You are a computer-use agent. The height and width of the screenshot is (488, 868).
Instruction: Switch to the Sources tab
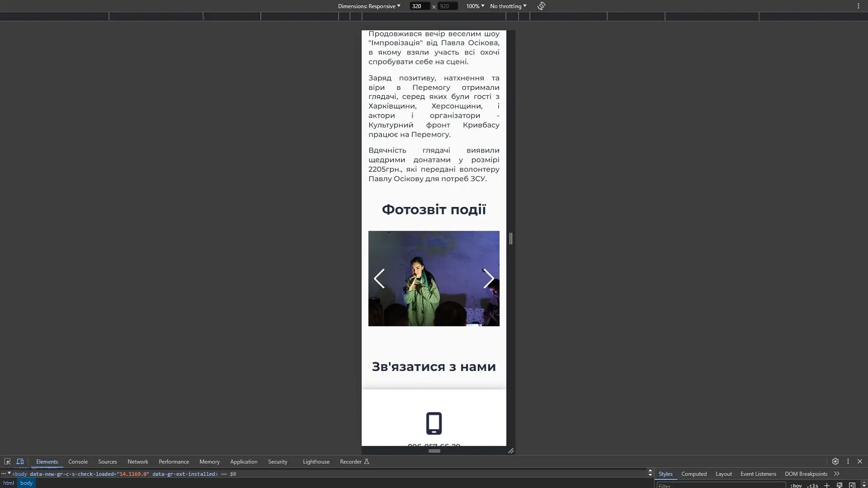tap(108, 462)
